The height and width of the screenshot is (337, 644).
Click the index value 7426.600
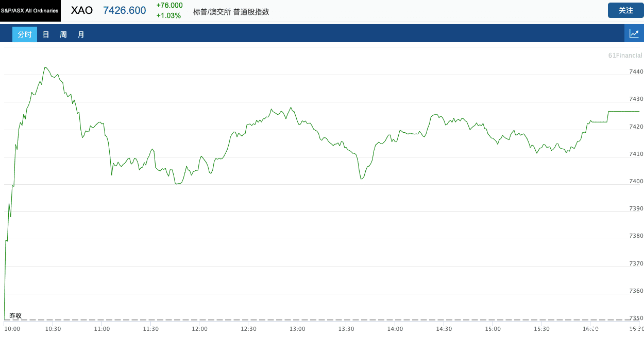125,10
